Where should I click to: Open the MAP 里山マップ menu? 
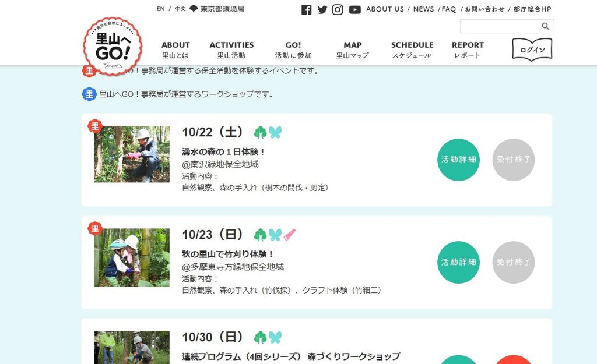(353, 50)
